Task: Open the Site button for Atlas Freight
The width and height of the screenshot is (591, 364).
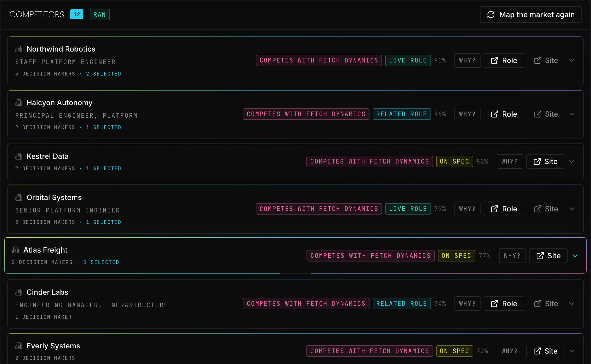Action: pos(548,256)
